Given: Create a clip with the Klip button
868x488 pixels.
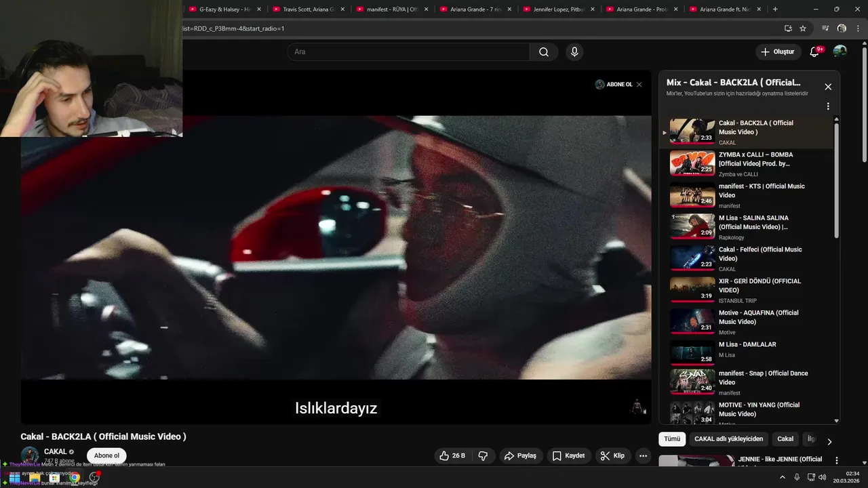Looking at the screenshot, I should coord(612,456).
